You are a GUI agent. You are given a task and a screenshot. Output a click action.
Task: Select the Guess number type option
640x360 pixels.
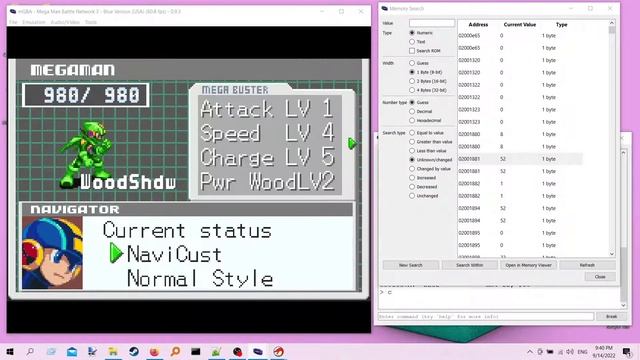pyautogui.click(x=412, y=102)
